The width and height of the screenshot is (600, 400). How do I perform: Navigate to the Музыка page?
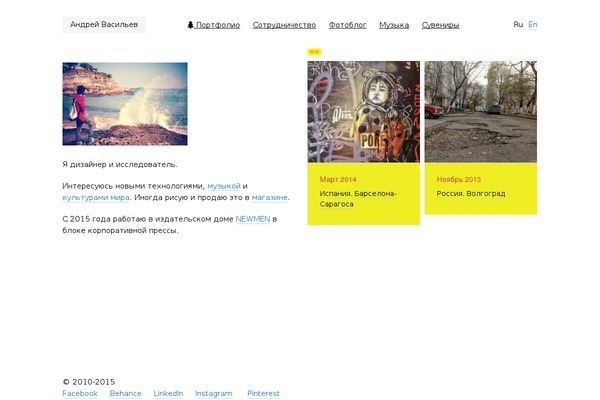point(394,25)
